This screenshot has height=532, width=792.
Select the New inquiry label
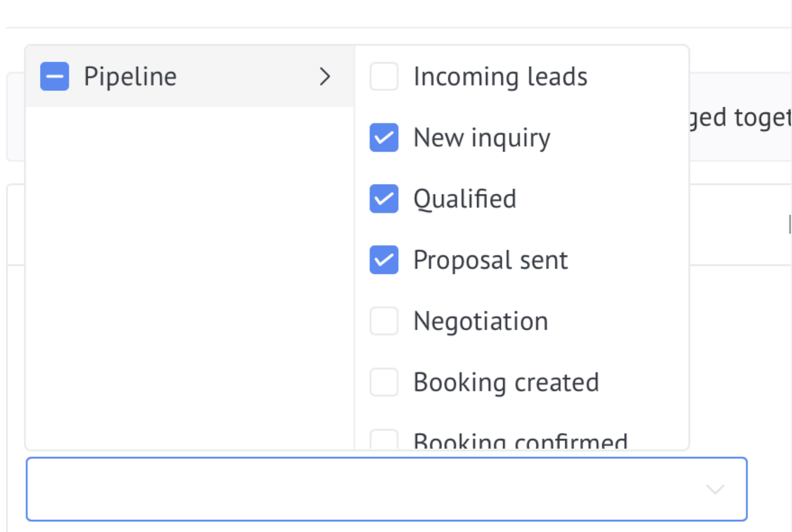coord(482,138)
